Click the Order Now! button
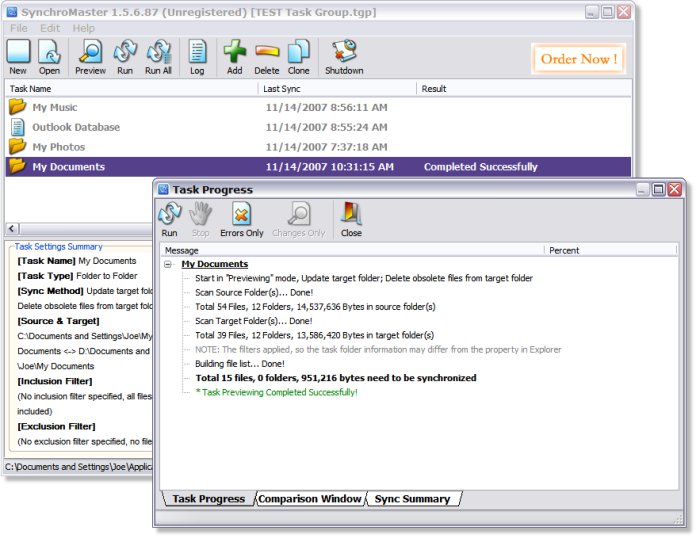This screenshot has width=700, height=542. tap(579, 58)
